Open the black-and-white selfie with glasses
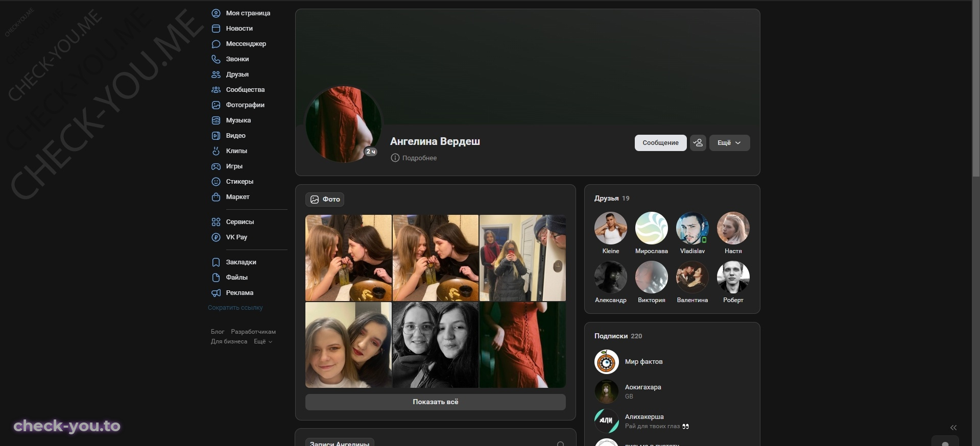The height and width of the screenshot is (446, 980). 436,345
